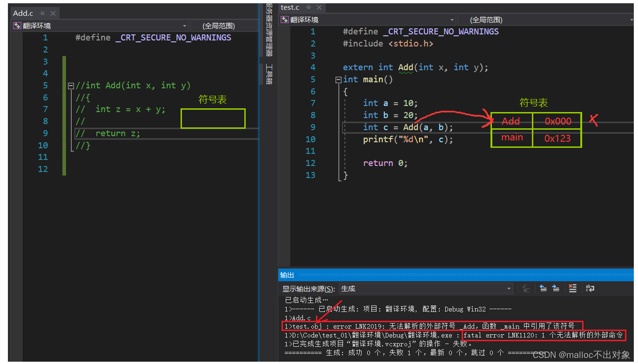This screenshot has width=638, height=364.
Task: Click the printf("%d\n", c); line
Action: pyautogui.click(x=408, y=139)
